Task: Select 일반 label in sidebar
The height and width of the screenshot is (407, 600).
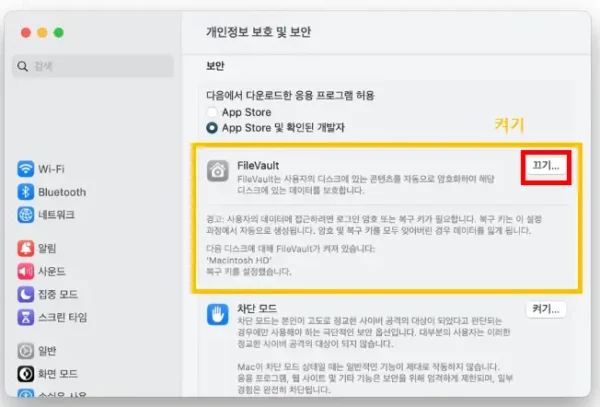Action: pyautogui.click(x=47, y=351)
